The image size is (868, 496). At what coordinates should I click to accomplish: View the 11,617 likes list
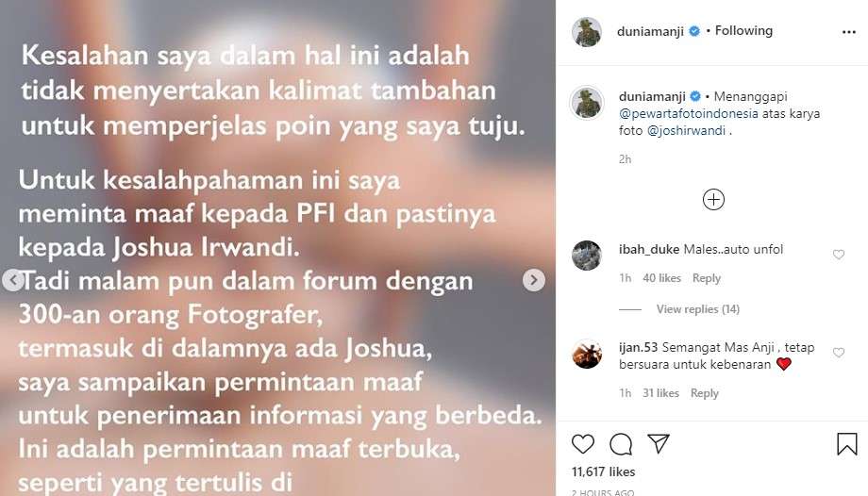click(604, 471)
